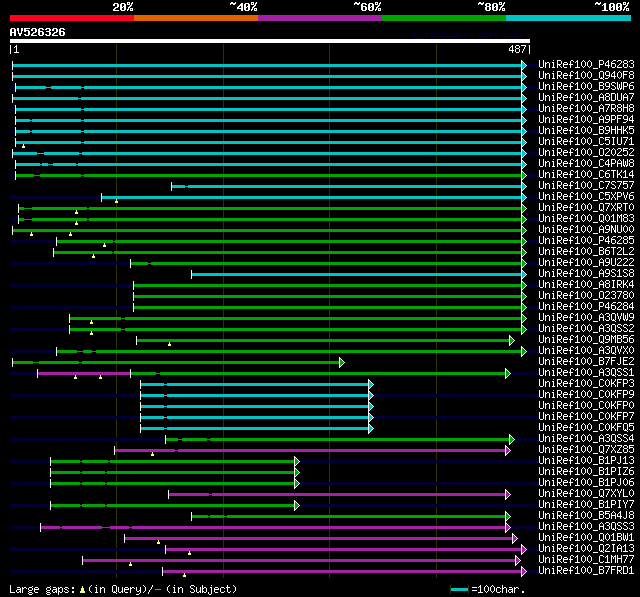Select hit label UniRef100_C4PAW8
Viewport: 640px width, 597px height.
tap(586, 164)
